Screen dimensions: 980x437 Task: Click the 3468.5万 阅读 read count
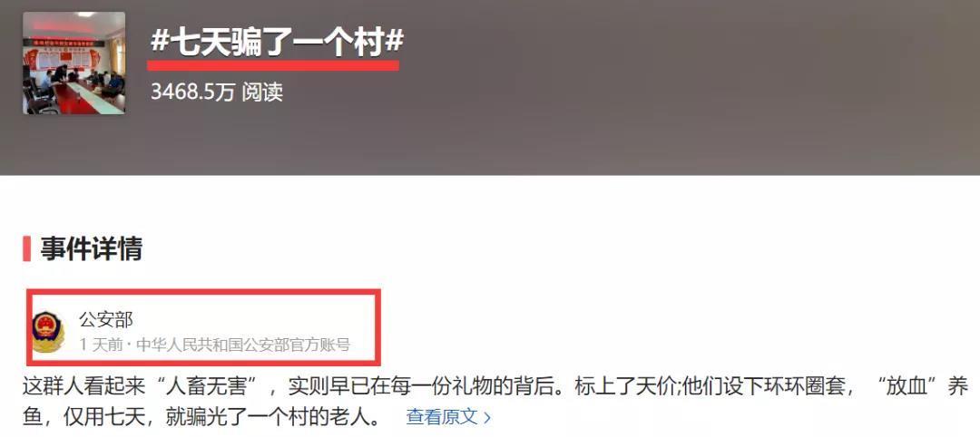[217, 92]
